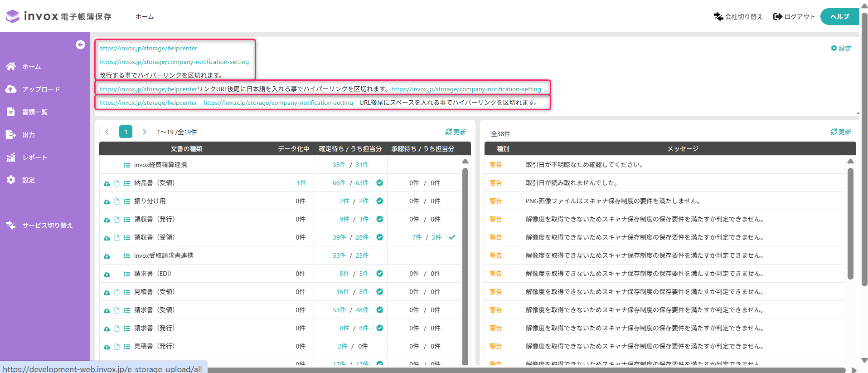Open アップロード in the sidebar

click(x=41, y=89)
